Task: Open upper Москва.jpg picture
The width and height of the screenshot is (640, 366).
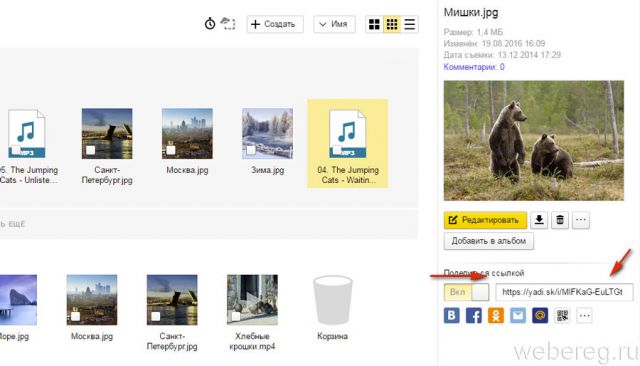Action: click(x=187, y=133)
